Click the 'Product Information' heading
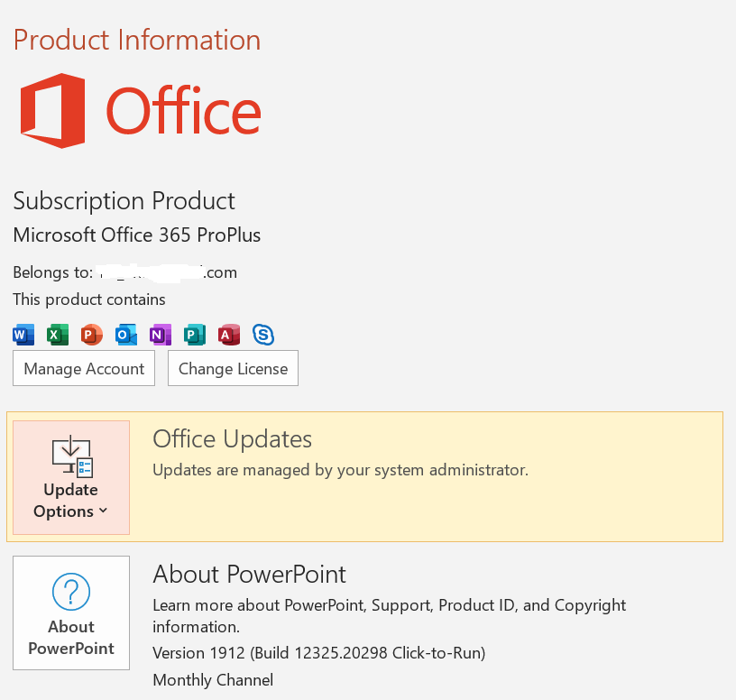This screenshot has height=700, width=736. [x=137, y=40]
